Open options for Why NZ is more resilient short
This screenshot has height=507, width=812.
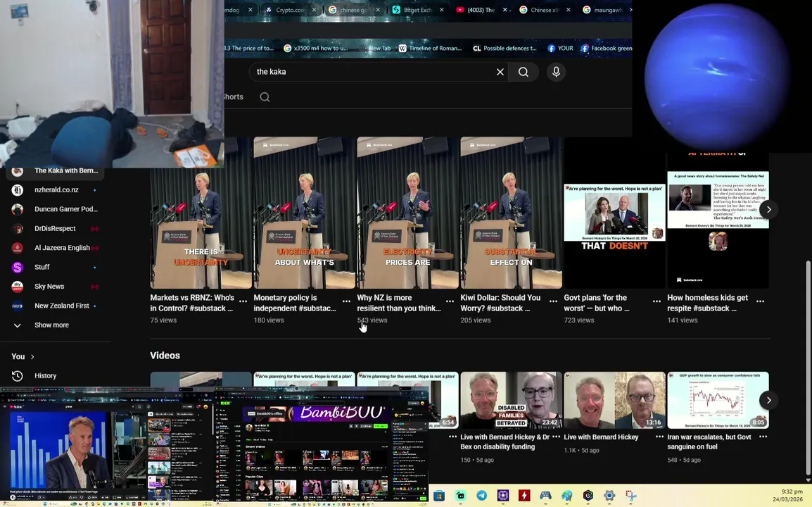pos(450,301)
